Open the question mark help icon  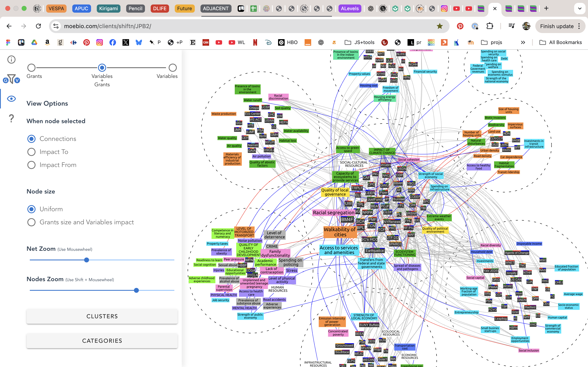click(x=11, y=118)
